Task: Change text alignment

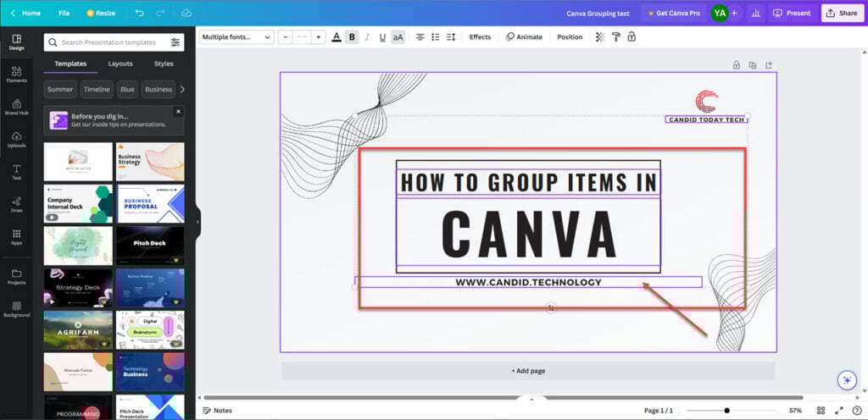Action: pyautogui.click(x=420, y=37)
